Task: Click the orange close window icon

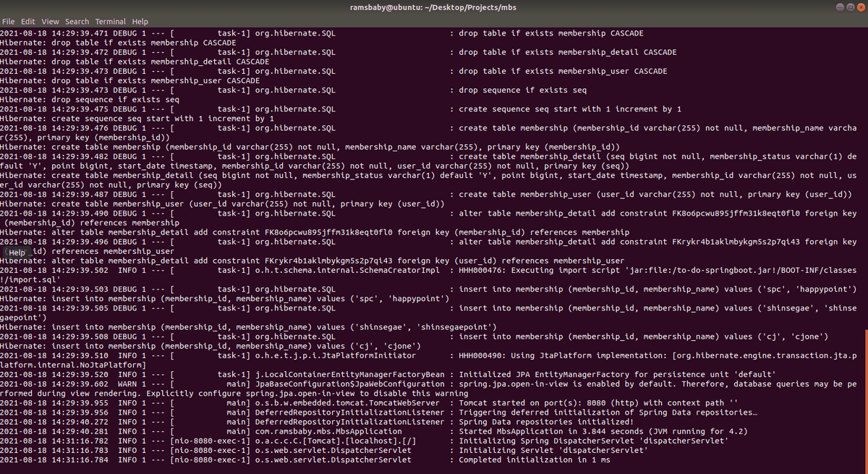Action: pos(862,6)
